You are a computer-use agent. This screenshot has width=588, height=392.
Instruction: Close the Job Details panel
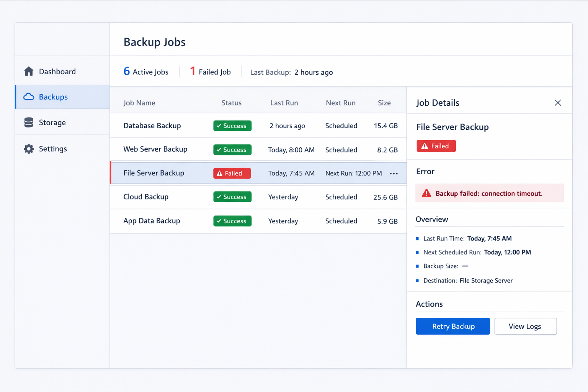tap(557, 103)
